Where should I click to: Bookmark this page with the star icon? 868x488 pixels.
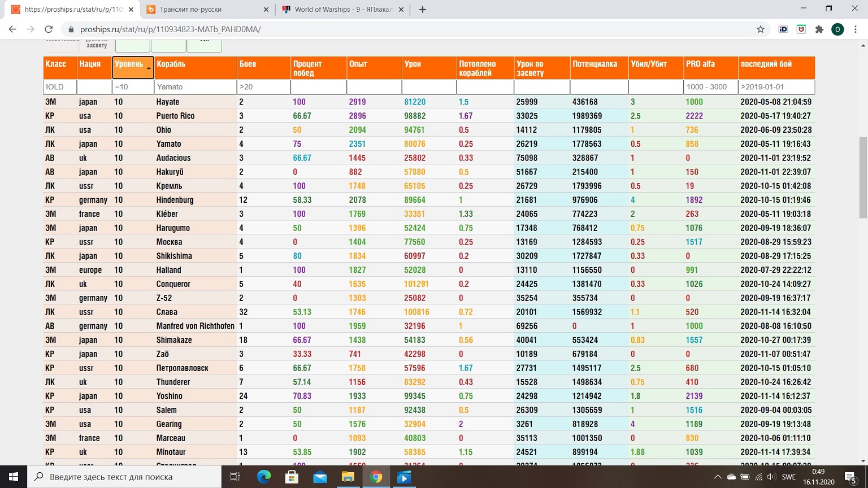coord(761,29)
